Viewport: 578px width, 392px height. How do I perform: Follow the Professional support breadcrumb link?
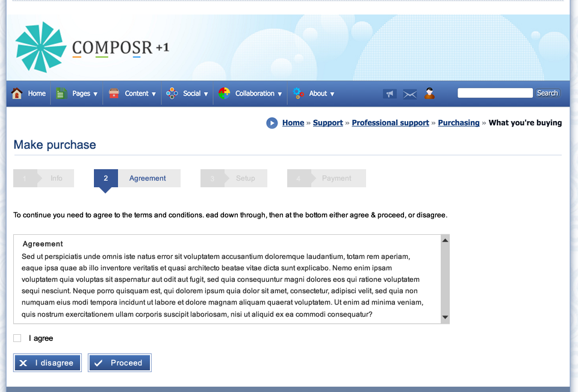click(390, 123)
